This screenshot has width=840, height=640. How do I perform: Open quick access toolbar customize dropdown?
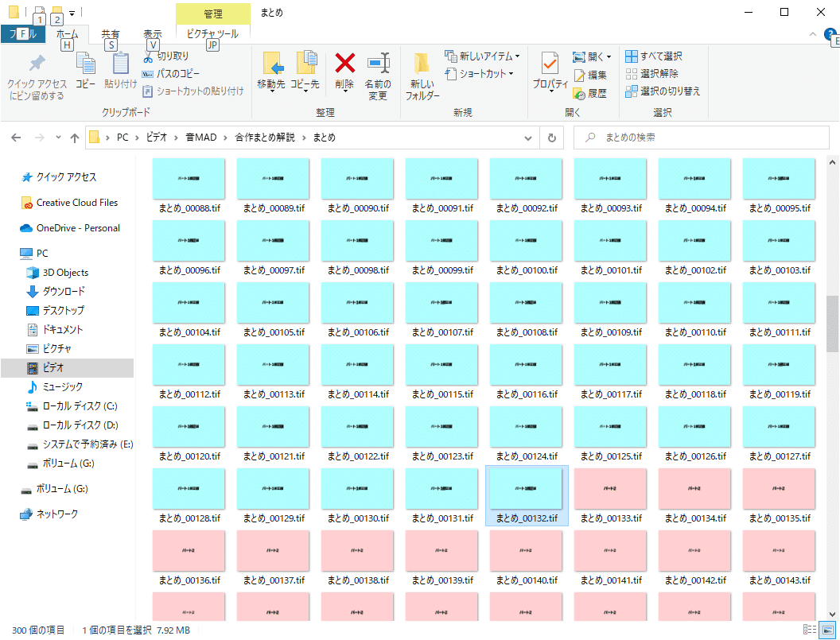[72, 12]
